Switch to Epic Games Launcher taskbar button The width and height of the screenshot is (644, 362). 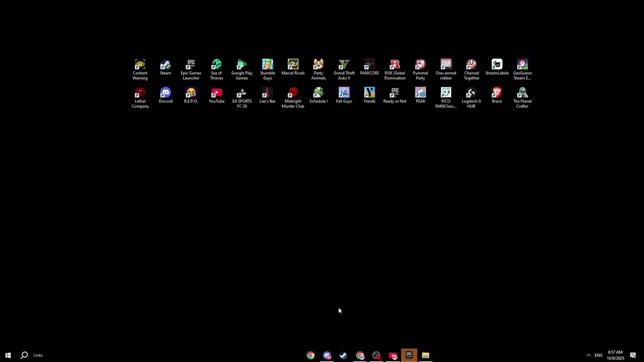[x=409, y=355]
